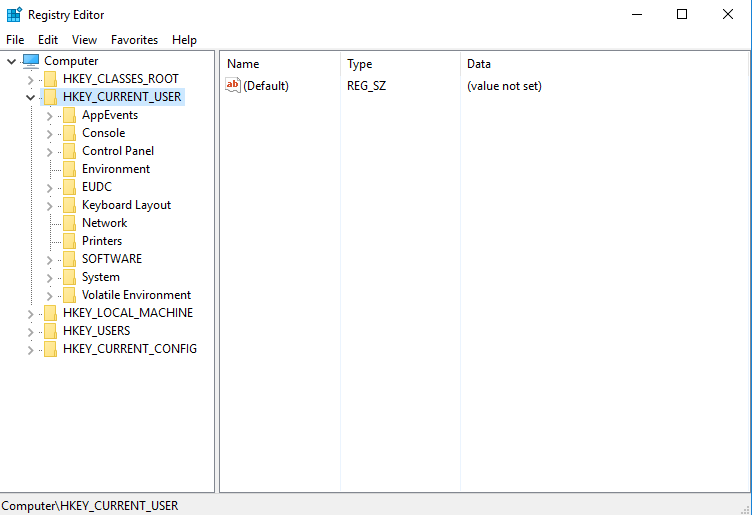The width and height of the screenshot is (752, 515).
Task: Maximize the Registry Editor window
Action: pos(682,14)
